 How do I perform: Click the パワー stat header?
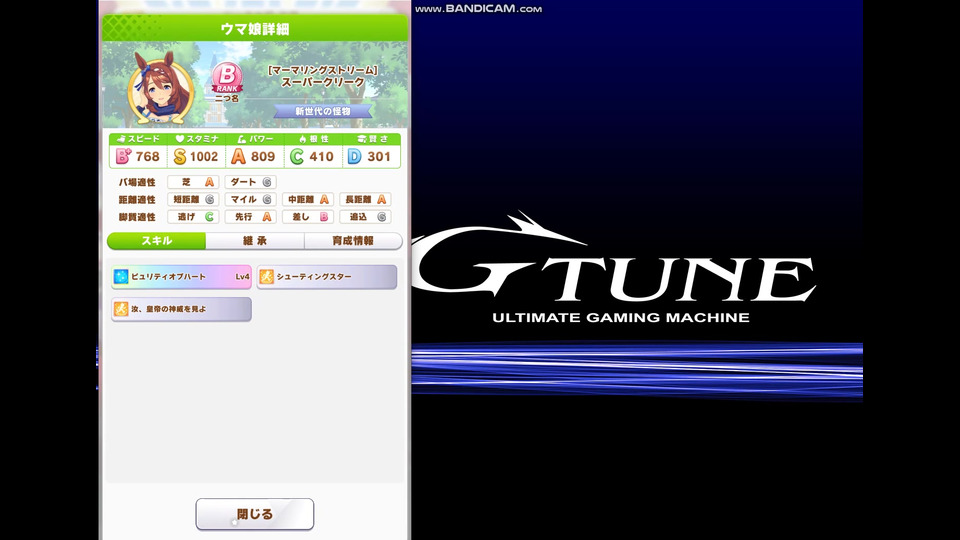click(x=255, y=139)
